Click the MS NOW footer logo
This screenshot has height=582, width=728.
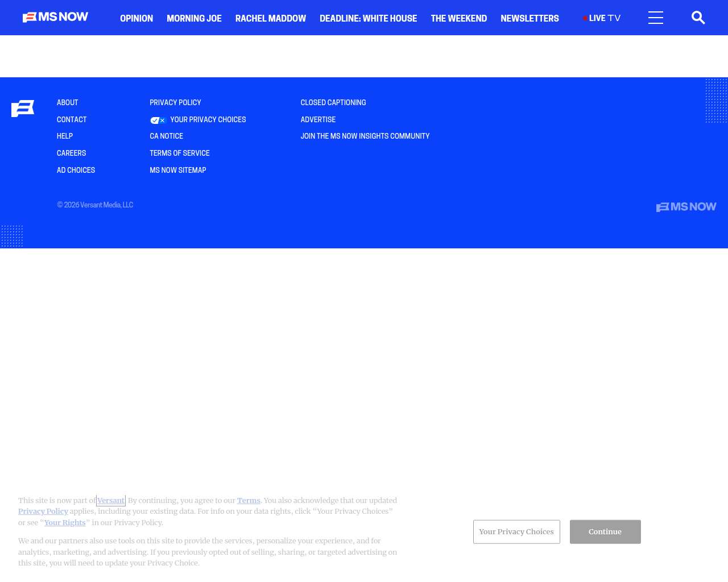[686, 207]
